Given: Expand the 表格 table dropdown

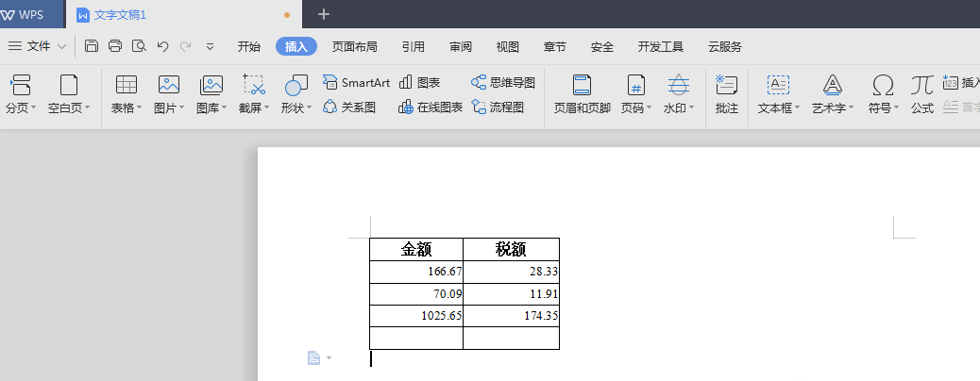Looking at the screenshot, I should coord(127,108).
